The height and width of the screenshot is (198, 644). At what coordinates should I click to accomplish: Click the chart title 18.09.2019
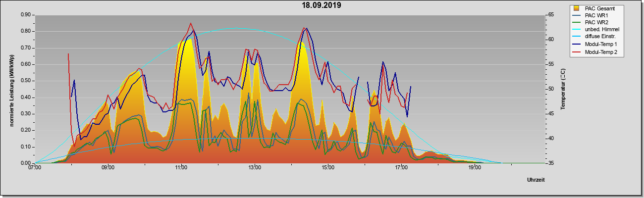[x=322, y=5]
